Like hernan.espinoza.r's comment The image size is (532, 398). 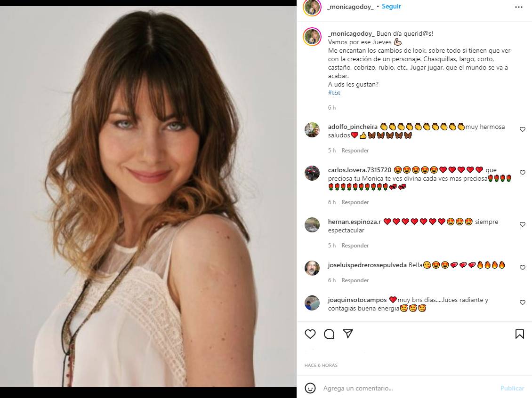522,224
